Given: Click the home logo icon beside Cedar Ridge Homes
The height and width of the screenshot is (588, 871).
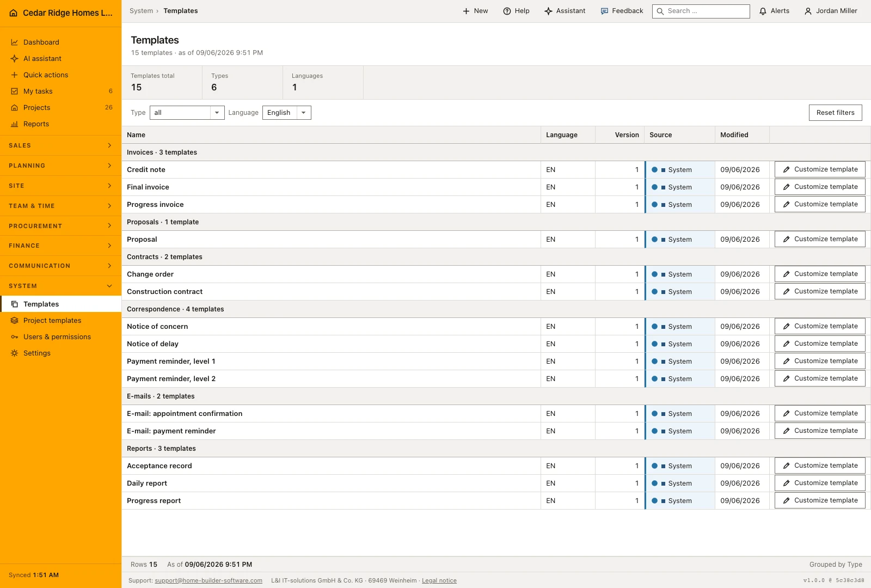Looking at the screenshot, I should click(14, 13).
